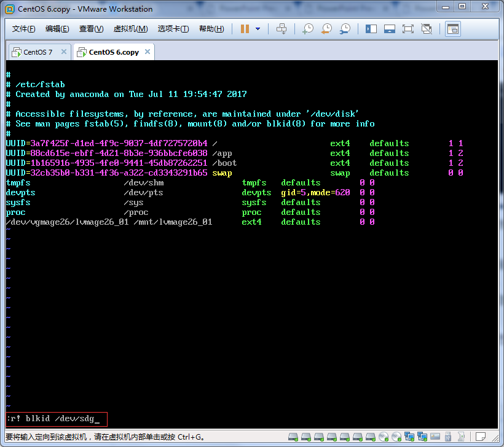The height and width of the screenshot is (447, 504).
Task: Click the UUID=32cb35b0 swap entry
Action: click(x=235, y=173)
